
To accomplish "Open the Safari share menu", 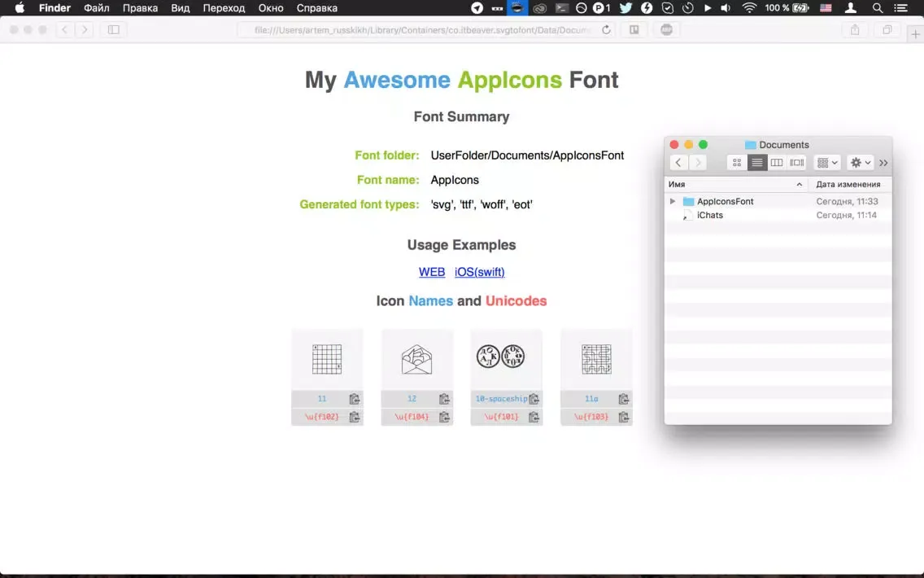I will pyautogui.click(x=855, y=29).
